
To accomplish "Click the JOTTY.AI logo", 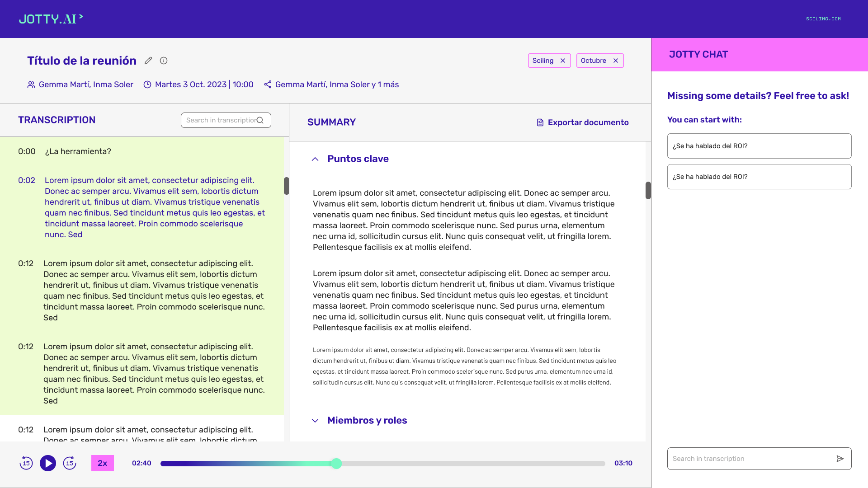I will pyautogui.click(x=51, y=19).
